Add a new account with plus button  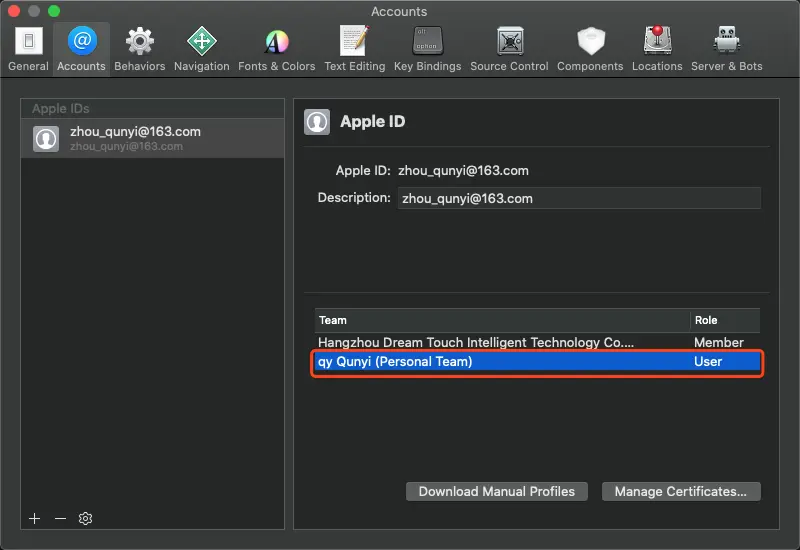[x=34, y=518]
